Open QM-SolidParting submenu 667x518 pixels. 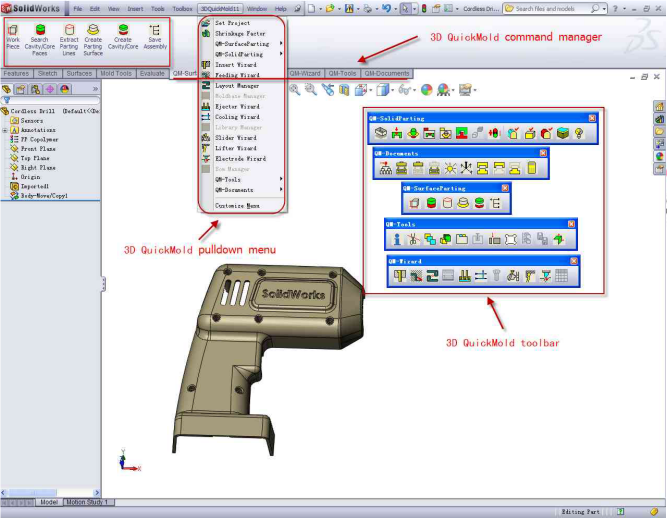pyautogui.click(x=242, y=54)
